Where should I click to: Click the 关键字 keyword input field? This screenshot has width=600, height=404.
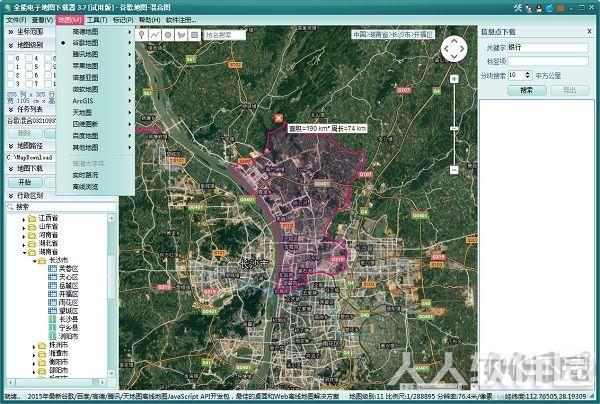pos(548,48)
